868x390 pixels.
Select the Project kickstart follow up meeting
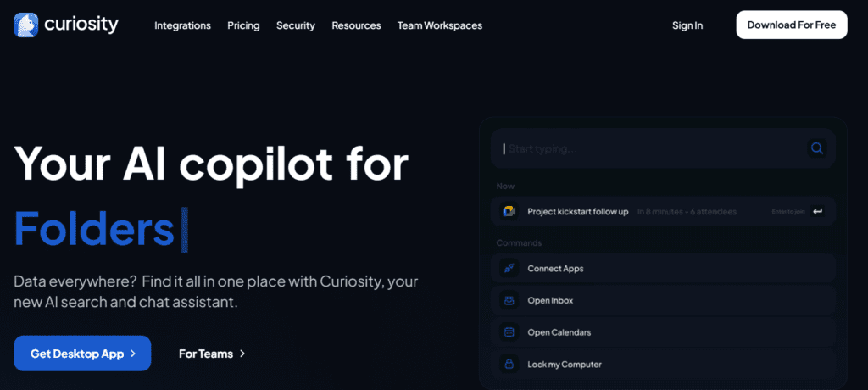tap(578, 211)
